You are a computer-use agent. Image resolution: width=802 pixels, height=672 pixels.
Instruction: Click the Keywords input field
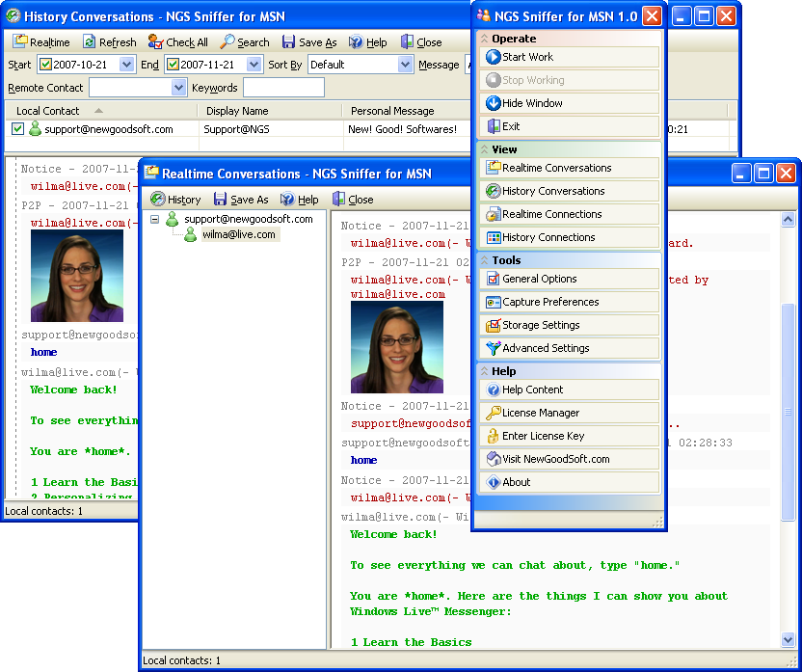pyautogui.click(x=283, y=88)
